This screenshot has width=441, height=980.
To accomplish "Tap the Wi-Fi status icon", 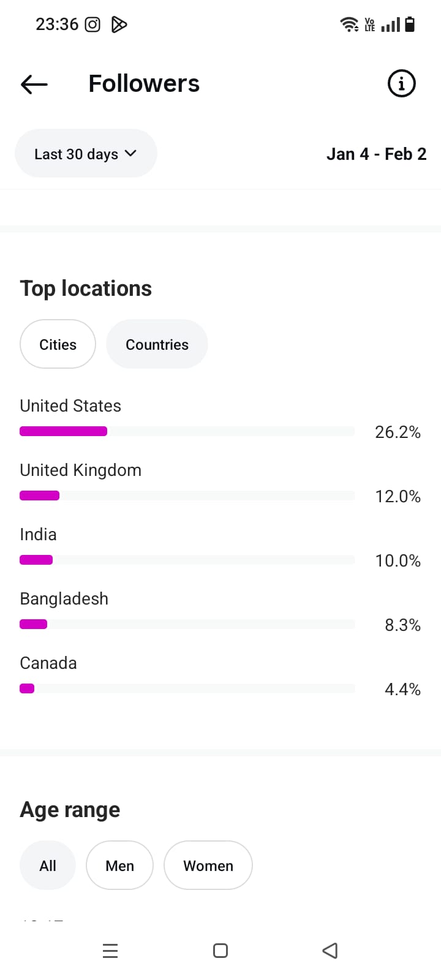I will tap(349, 24).
